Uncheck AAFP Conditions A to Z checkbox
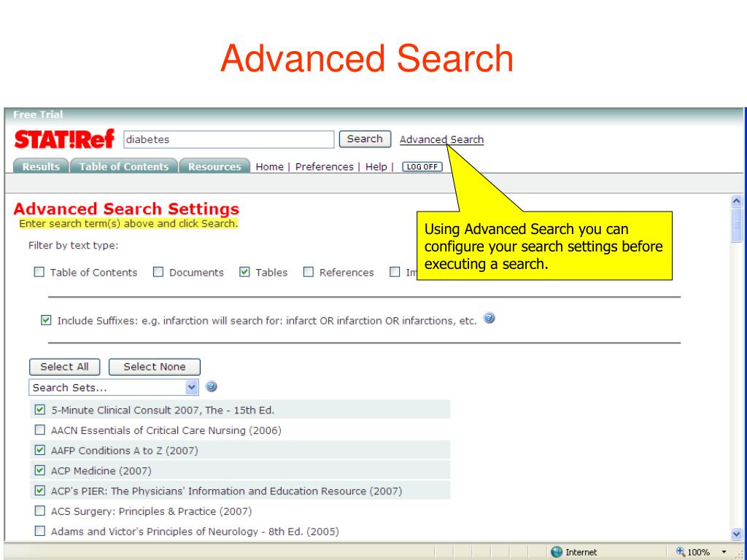 coord(40,450)
